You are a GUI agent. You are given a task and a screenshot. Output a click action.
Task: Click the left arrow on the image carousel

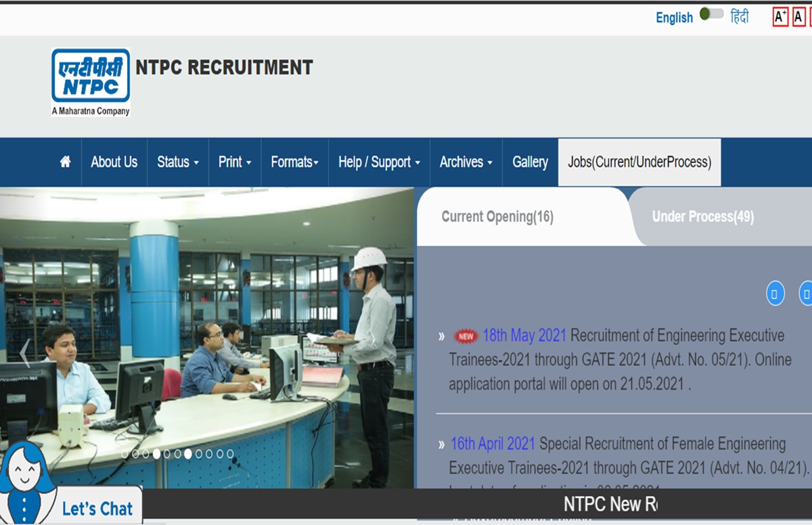24,352
